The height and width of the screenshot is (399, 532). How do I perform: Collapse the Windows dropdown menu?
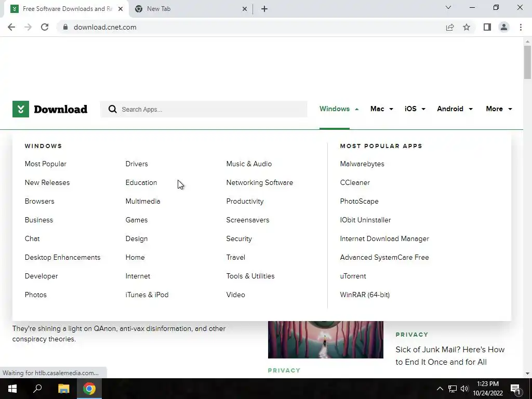339,109
